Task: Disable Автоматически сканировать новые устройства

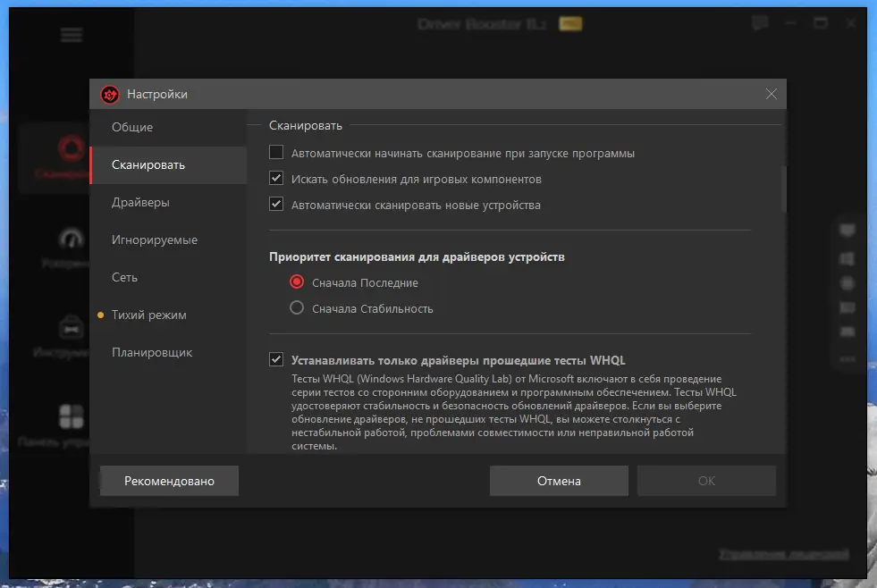Action: 276,206
